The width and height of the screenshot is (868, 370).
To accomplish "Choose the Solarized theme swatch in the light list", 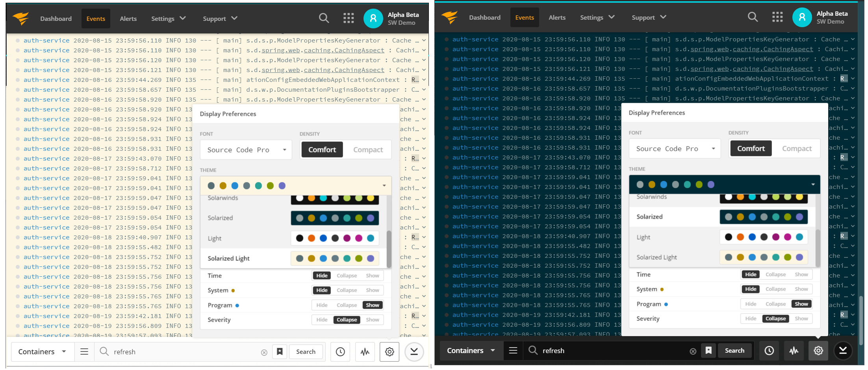I will 335,218.
